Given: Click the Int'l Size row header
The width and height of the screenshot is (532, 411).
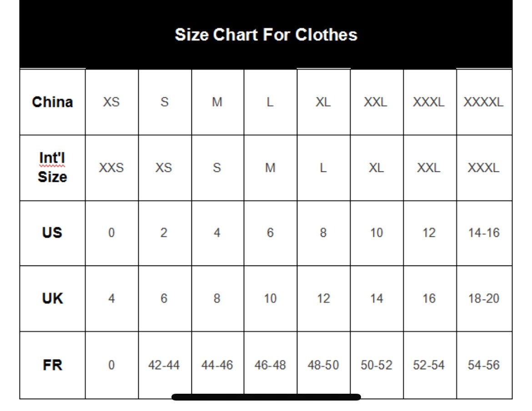Looking at the screenshot, I should (52, 168).
